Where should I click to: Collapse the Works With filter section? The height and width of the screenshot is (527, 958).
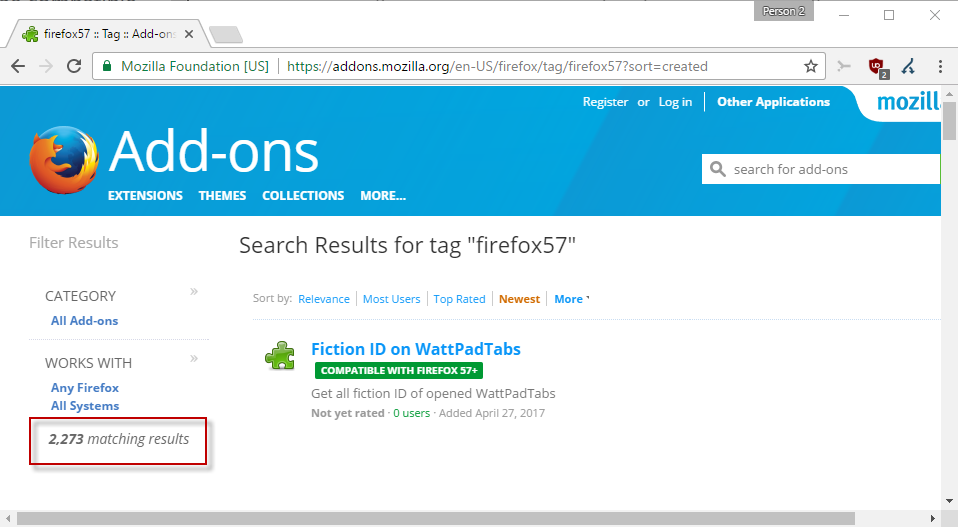click(x=194, y=358)
